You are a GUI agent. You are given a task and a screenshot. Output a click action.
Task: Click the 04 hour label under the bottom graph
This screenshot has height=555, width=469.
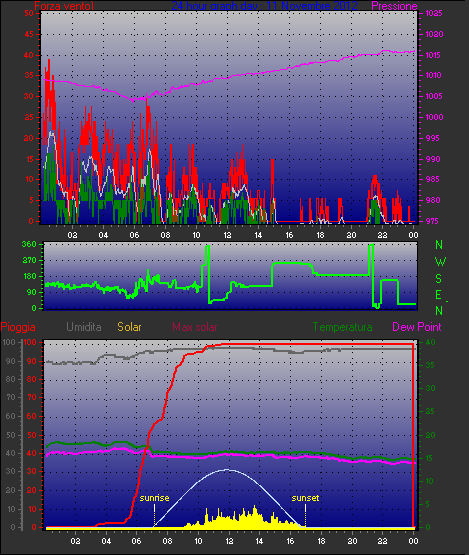click(106, 541)
